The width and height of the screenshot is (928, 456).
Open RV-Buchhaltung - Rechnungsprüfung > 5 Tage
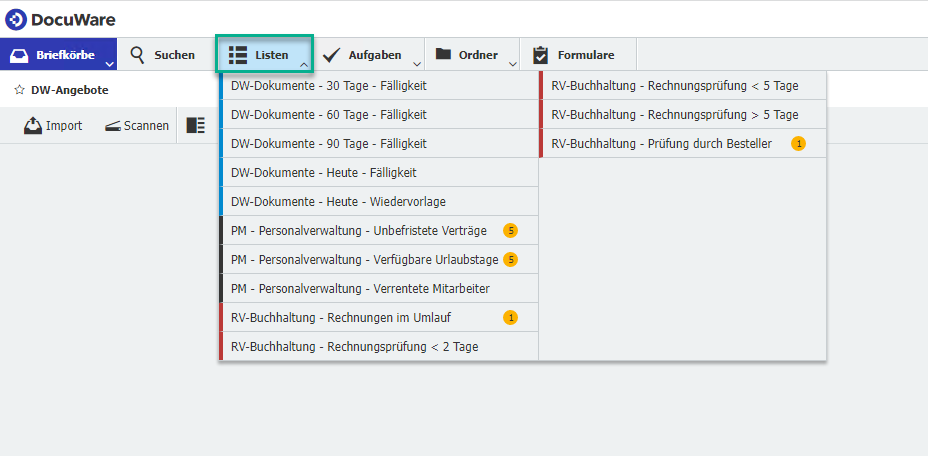(x=683, y=114)
